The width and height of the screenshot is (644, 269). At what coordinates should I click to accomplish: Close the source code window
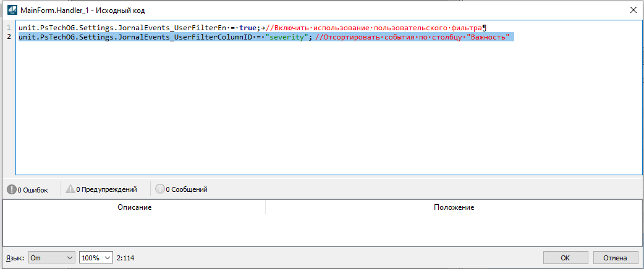[x=632, y=10]
